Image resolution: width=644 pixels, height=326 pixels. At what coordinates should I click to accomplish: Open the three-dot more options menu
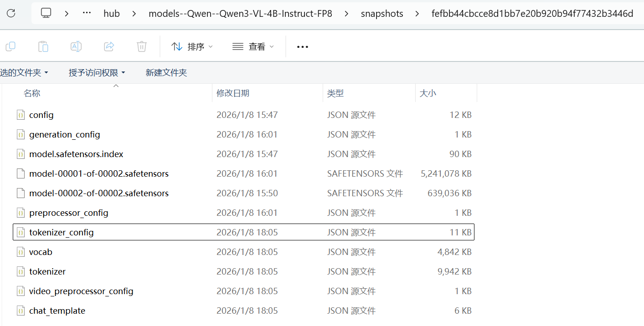[303, 46]
